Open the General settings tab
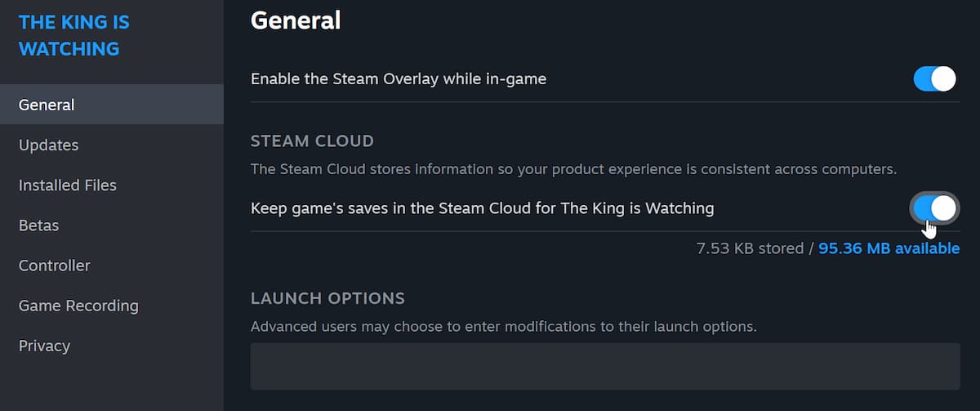This screenshot has width=980, height=411. 47,105
